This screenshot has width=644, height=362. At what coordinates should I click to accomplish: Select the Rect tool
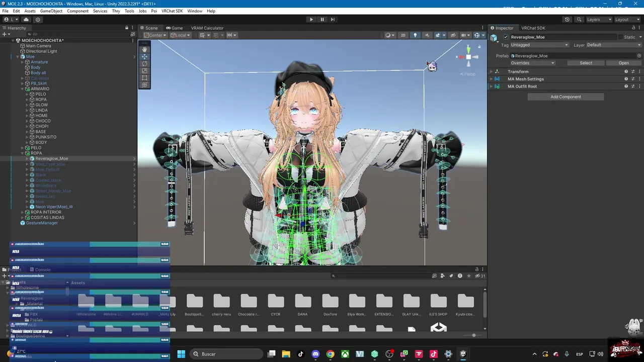pos(144,77)
